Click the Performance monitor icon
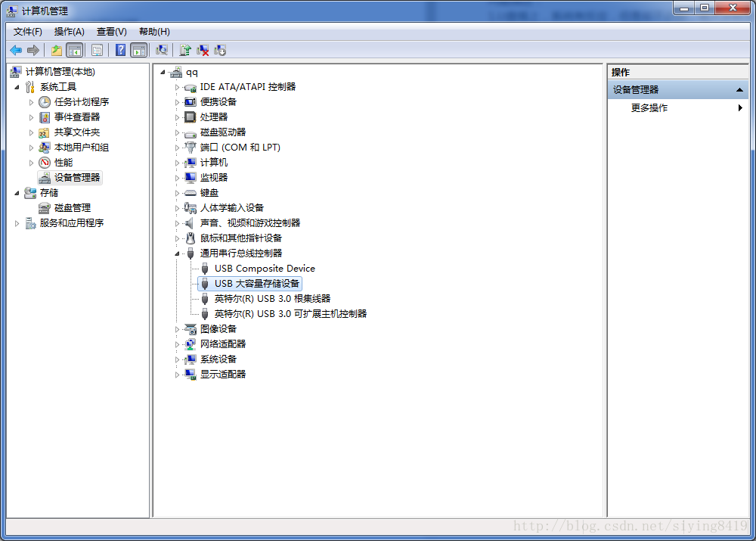The image size is (756, 541). [45, 163]
